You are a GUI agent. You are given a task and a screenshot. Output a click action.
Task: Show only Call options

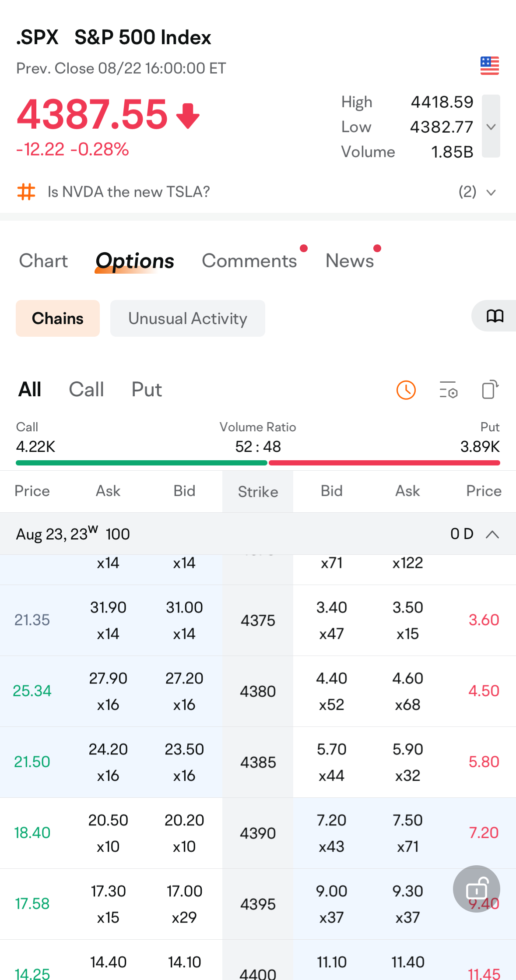(x=86, y=389)
